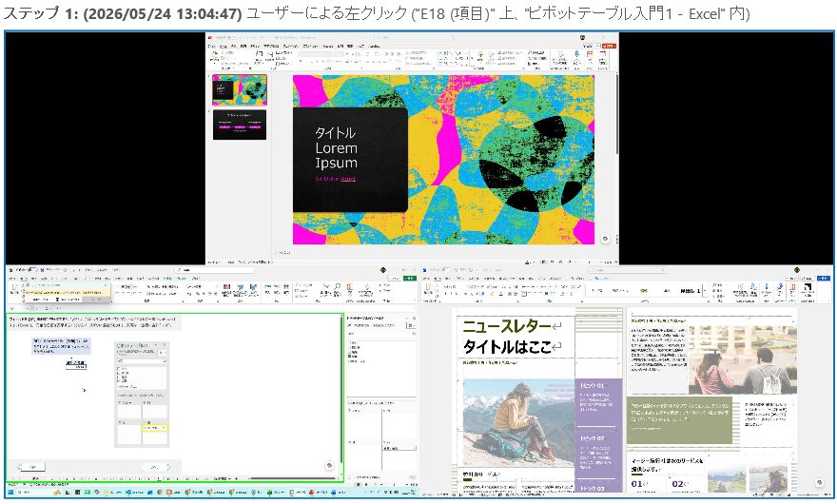Open the Word account avatar
The image size is (837, 504).
coord(797,270)
